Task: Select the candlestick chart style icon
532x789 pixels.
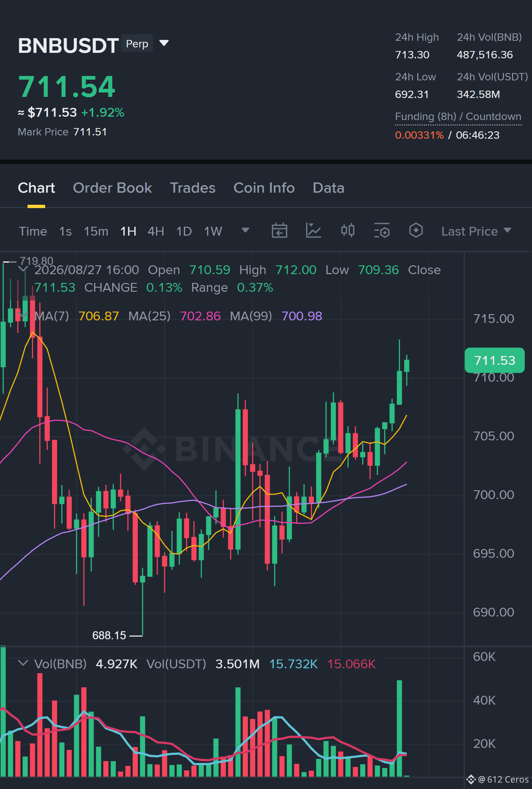Action: pyautogui.click(x=347, y=231)
